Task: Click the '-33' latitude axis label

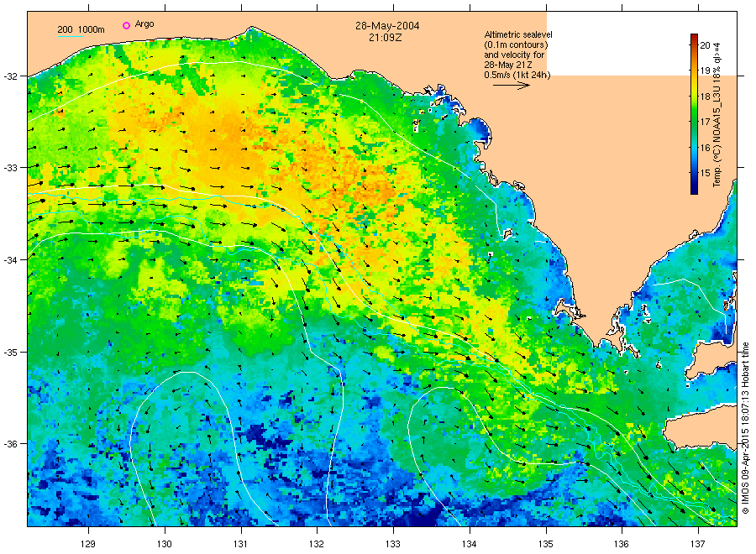Action: pos(10,168)
